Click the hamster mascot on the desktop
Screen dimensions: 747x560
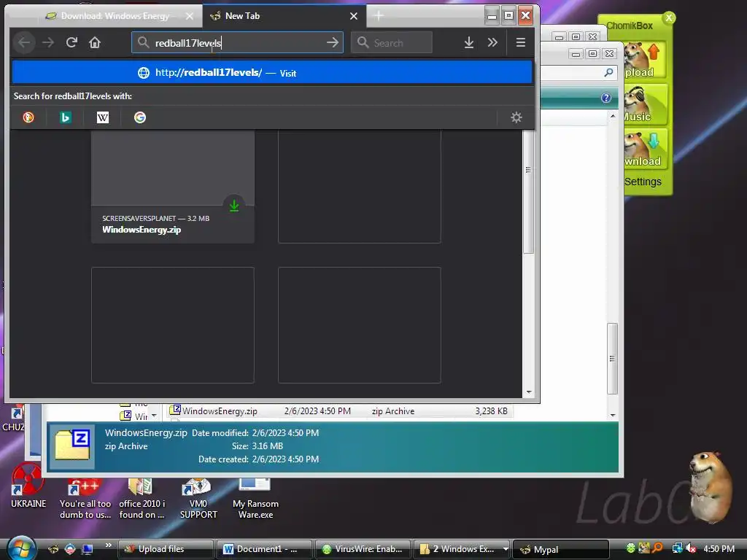point(711,486)
